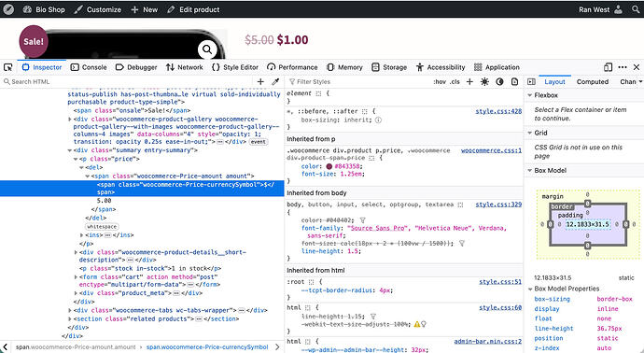Screen dimensions: 644x353
Task: Open Customize in the admin bar
Action: click(x=98, y=9)
